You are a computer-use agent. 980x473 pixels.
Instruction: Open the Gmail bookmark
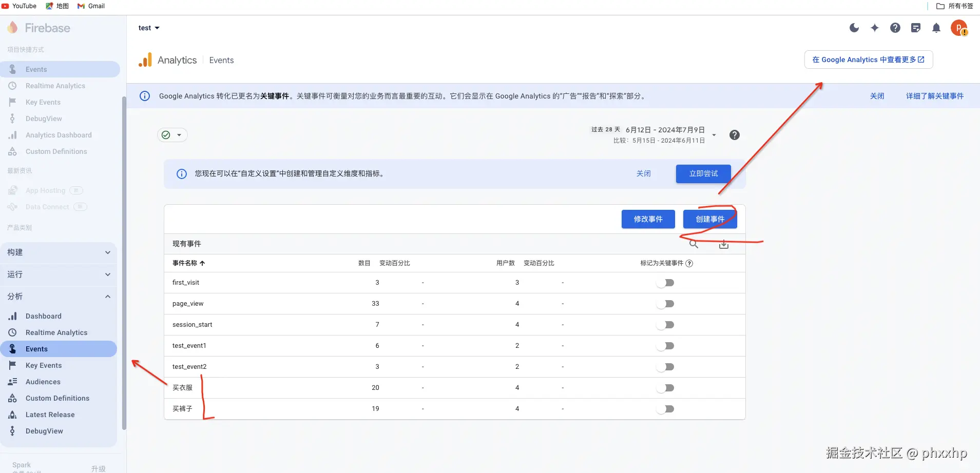[x=91, y=6]
